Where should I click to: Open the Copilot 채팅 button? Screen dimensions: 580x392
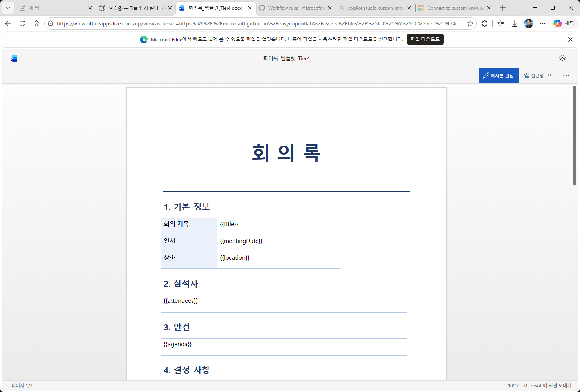tap(564, 23)
